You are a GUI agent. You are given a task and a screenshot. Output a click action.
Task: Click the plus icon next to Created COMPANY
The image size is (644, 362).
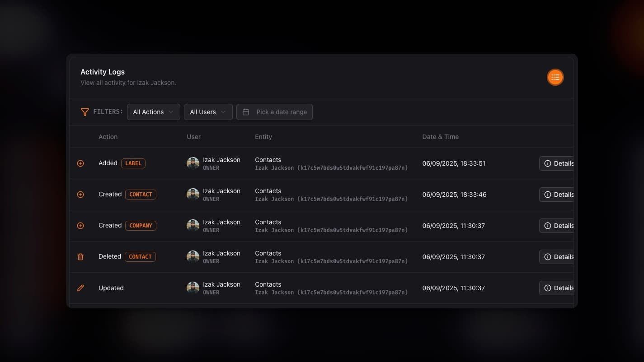tap(80, 225)
